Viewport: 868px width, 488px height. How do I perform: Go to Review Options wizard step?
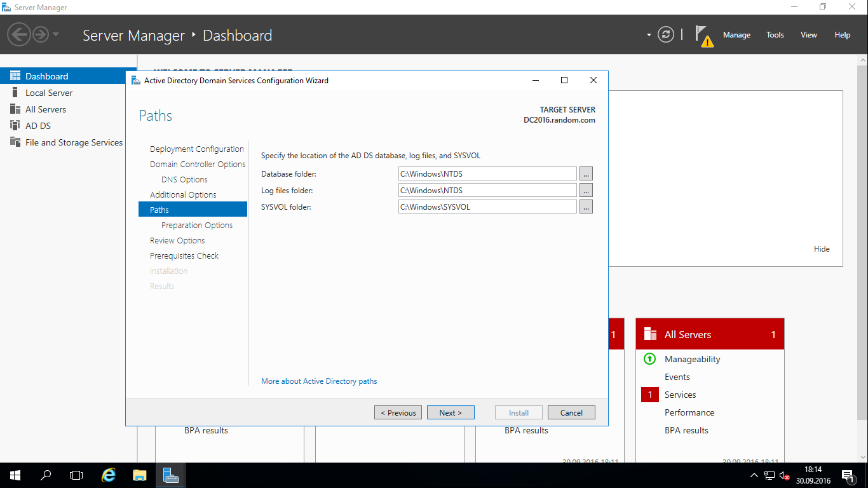[177, 240]
